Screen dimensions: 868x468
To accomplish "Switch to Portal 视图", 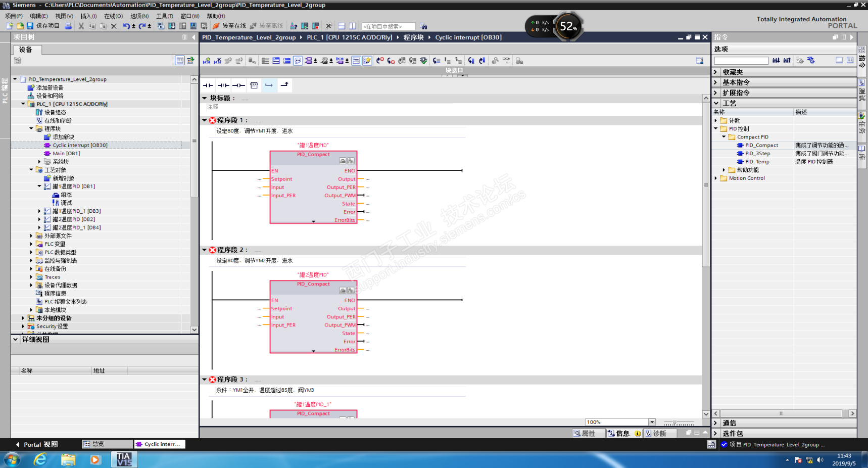I will pos(36,444).
